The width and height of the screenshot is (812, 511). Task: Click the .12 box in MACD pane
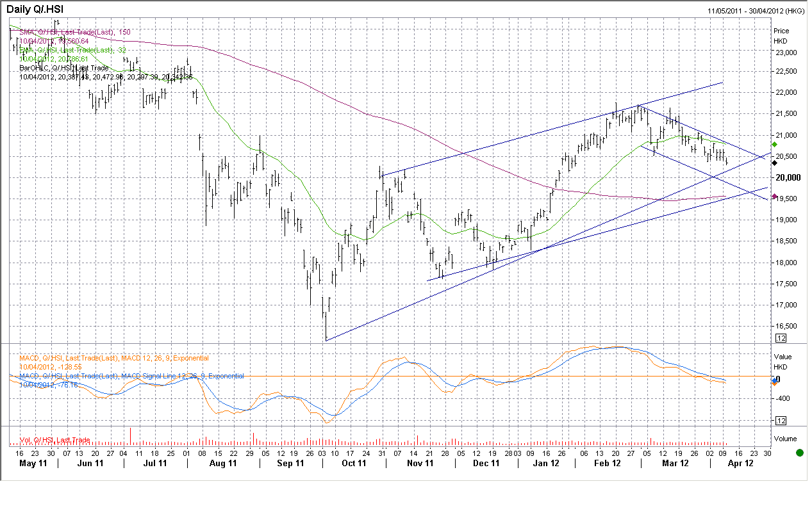[781, 420]
